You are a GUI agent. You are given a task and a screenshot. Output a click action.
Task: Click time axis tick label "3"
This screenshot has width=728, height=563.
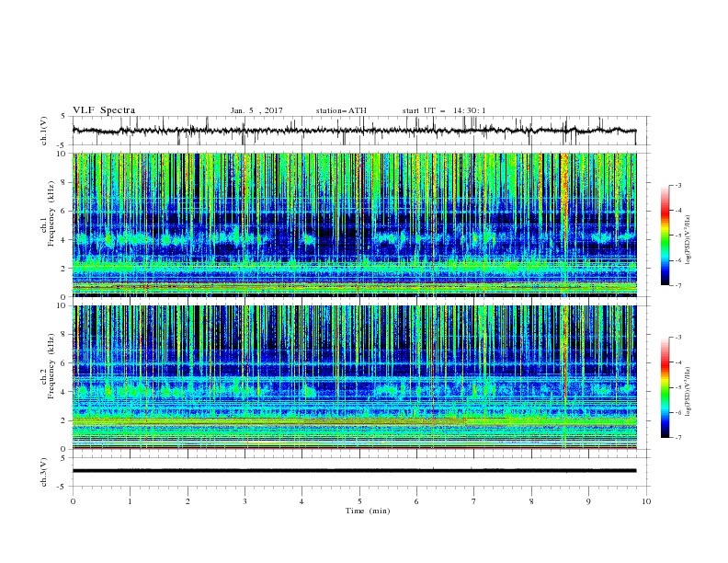pos(245,501)
